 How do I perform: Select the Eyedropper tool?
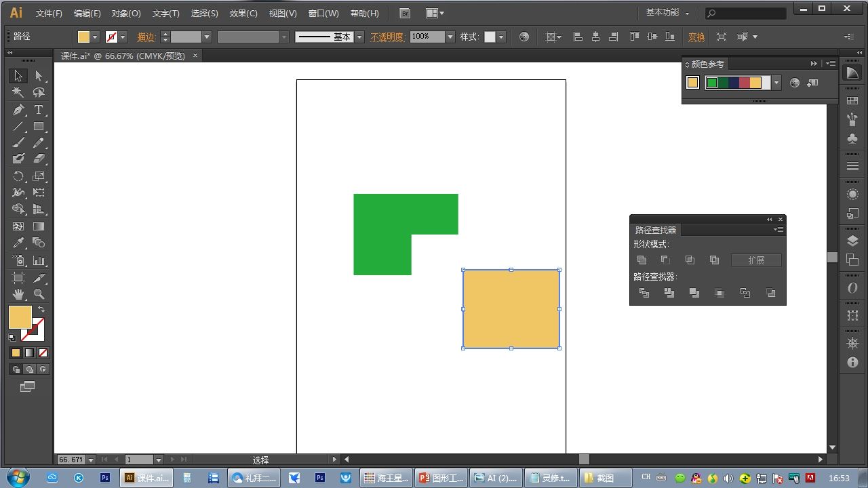[x=18, y=243]
